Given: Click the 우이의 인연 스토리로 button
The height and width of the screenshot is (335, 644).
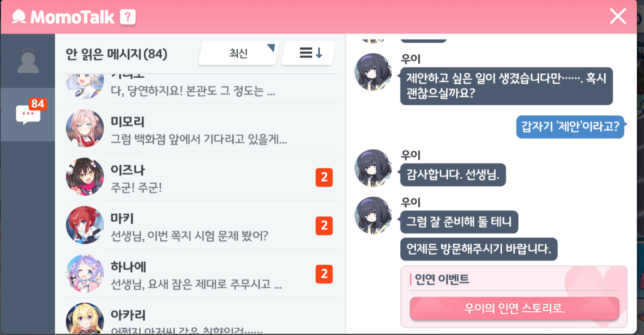Looking at the screenshot, I should 514,309.
